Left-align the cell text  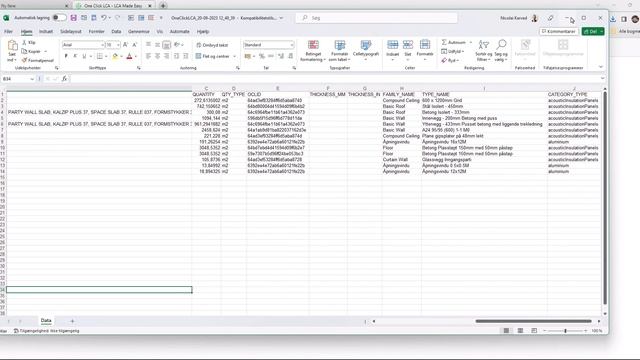tap(148, 56)
